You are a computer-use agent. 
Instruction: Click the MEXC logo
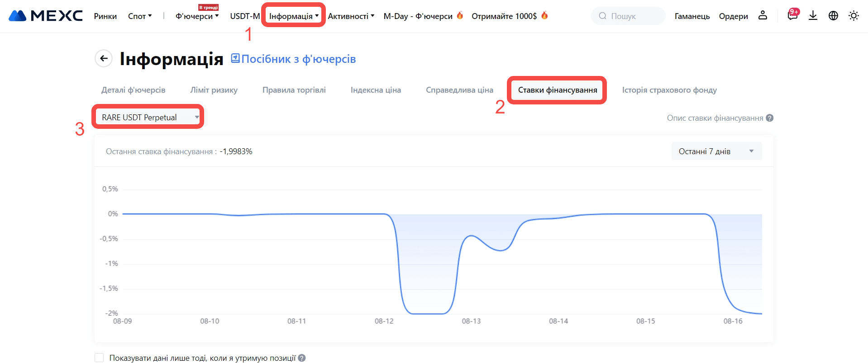pyautogui.click(x=46, y=16)
